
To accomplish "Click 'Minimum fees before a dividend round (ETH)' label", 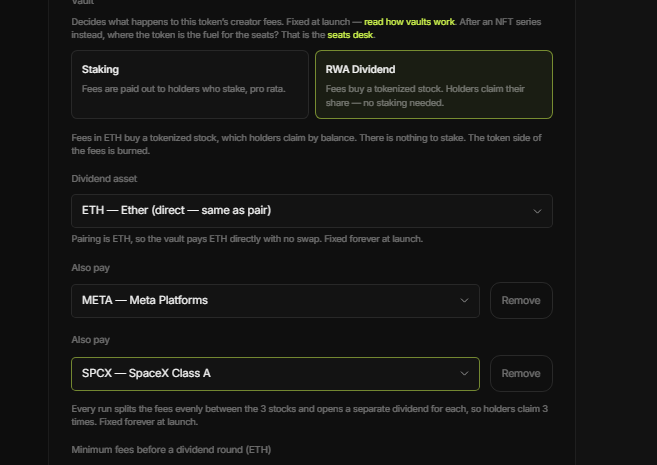I will coord(171,450).
